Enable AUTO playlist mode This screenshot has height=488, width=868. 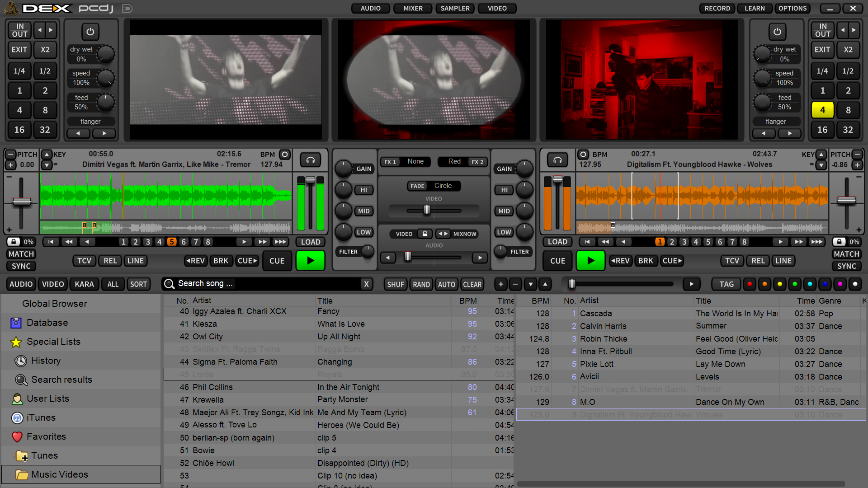446,284
